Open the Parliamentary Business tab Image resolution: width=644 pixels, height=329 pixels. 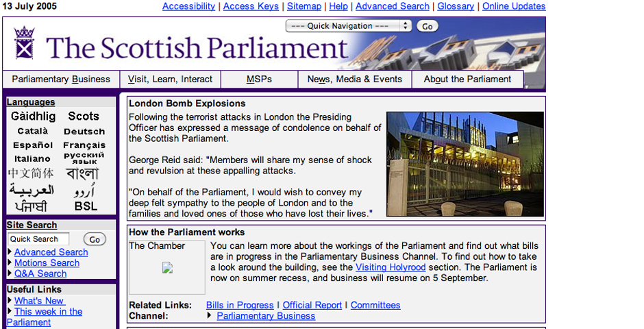61,80
